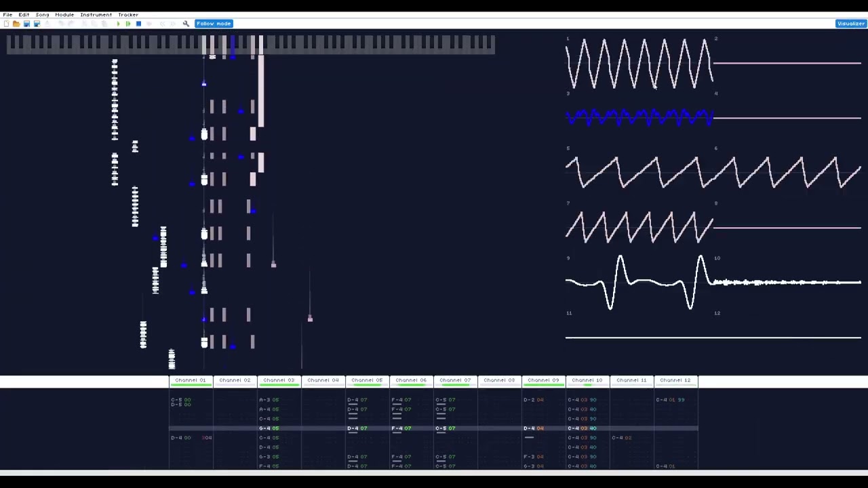Save the current module
Image resolution: width=868 pixels, height=488 pixels.
click(26, 24)
